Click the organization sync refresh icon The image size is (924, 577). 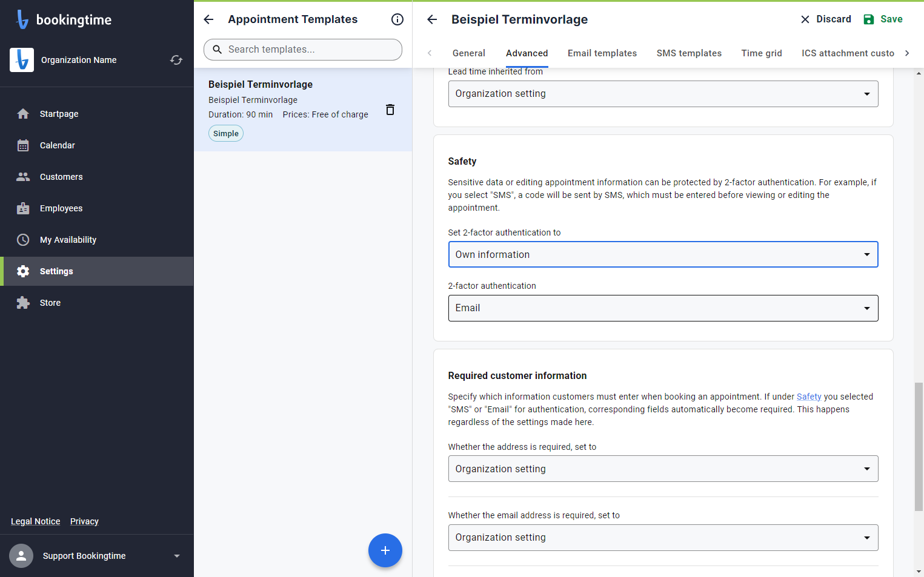coord(176,60)
